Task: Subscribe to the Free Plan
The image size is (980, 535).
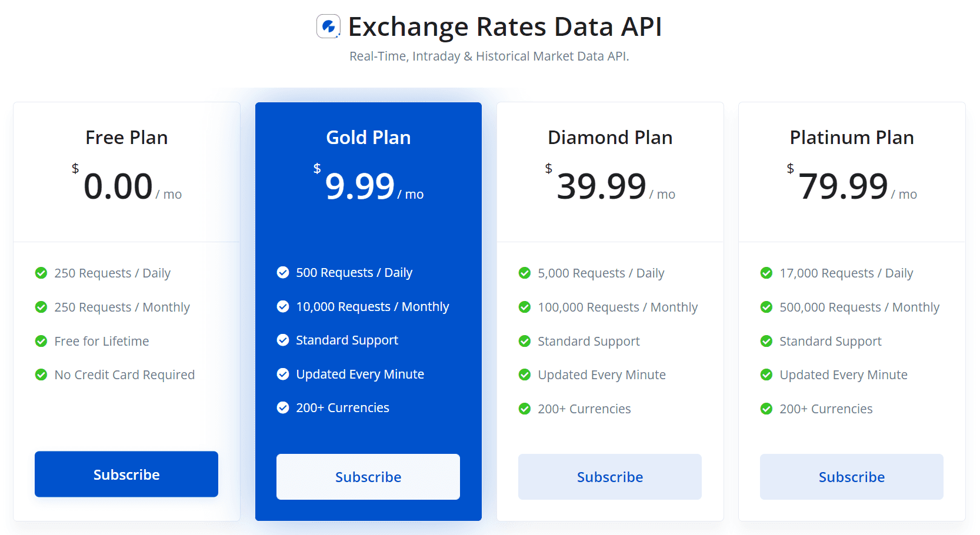Action: [126, 474]
